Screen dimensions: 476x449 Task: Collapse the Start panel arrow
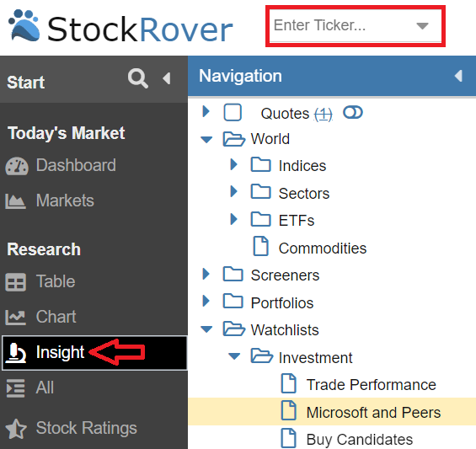pyautogui.click(x=166, y=78)
